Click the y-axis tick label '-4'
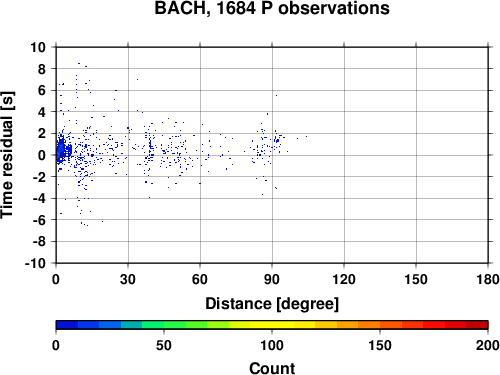Viewport: 500px width, 375px height. point(39,199)
